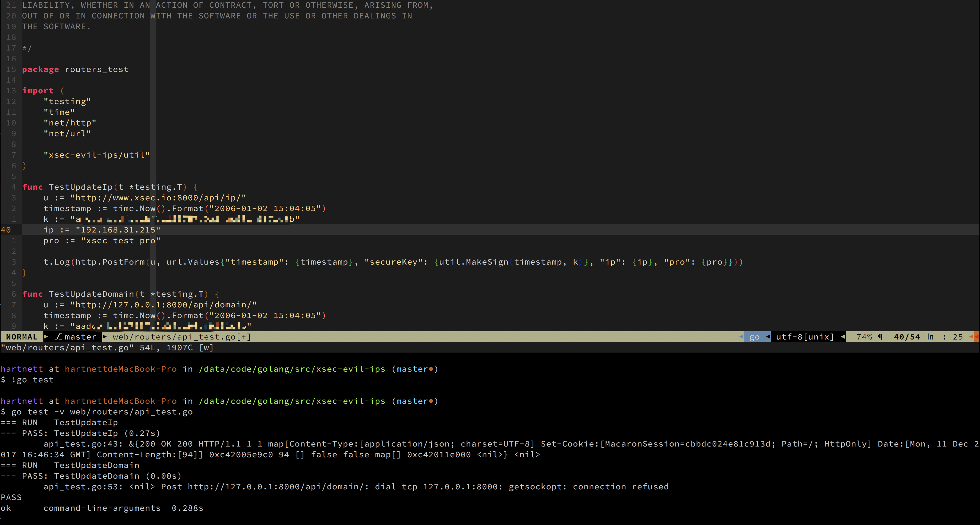Image resolution: width=980 pixels, height=525 pixels.
Task: Click "=== RUN TestUpdateIp" terminal output line
Action: (59, 422)
